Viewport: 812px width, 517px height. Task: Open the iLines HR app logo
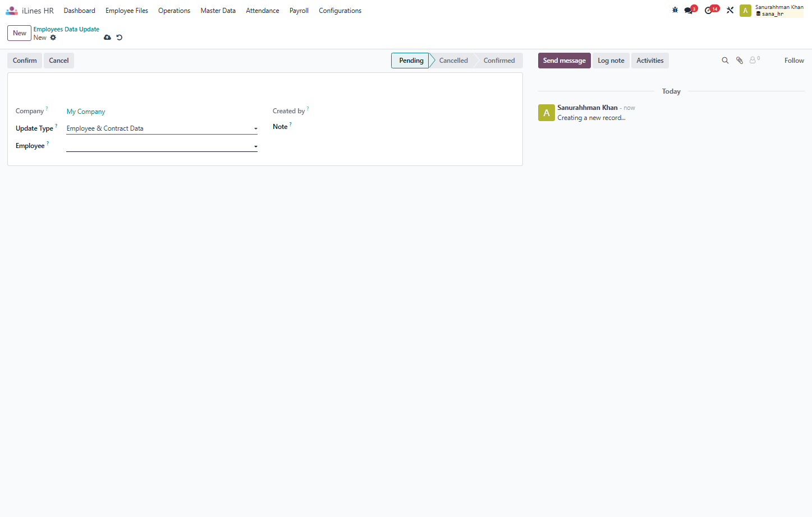point(12,11)
